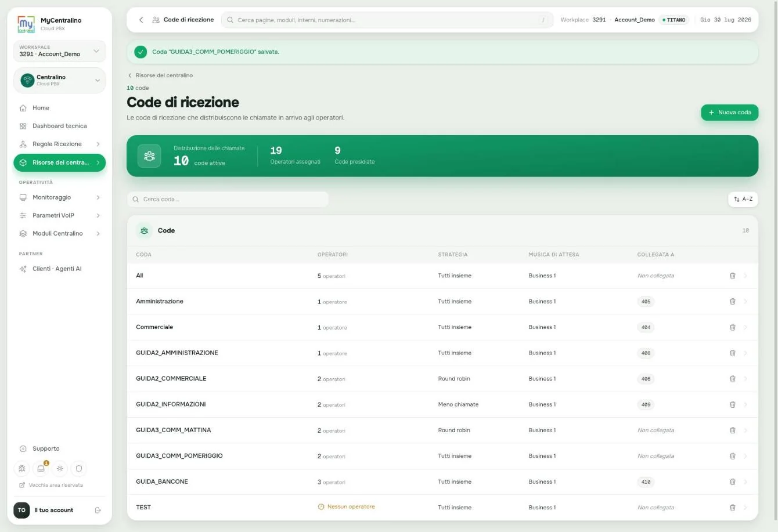Expand the Parametri VoIP submenu
Viewport: 778px width, 532px height.
(98, 215)
